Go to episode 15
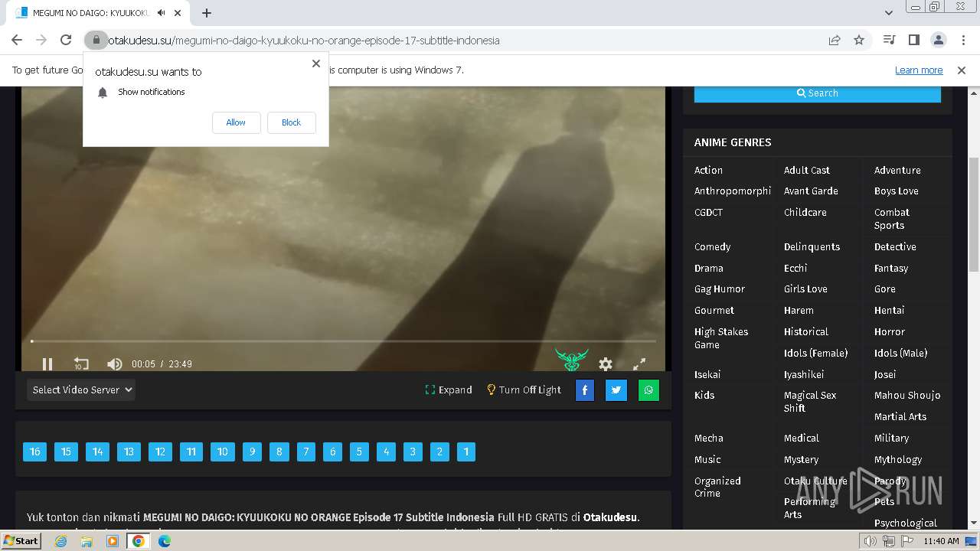 pos(66,452)
